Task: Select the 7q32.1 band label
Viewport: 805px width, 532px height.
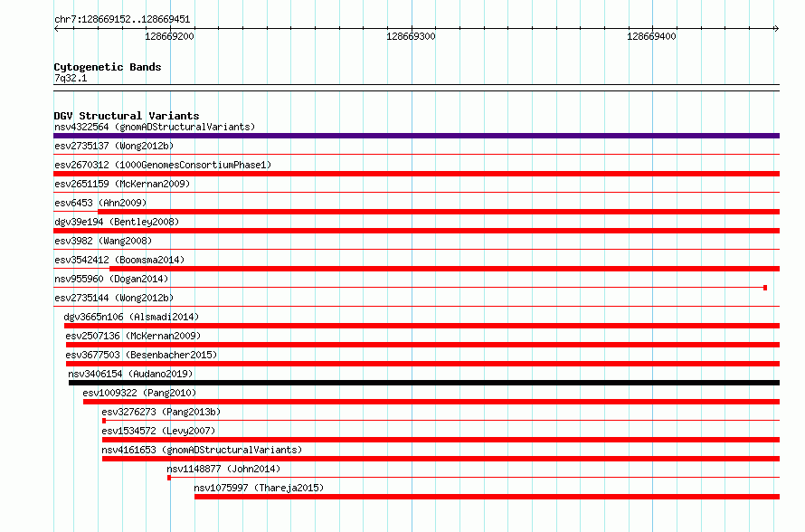Action: [x=71, y=78]
